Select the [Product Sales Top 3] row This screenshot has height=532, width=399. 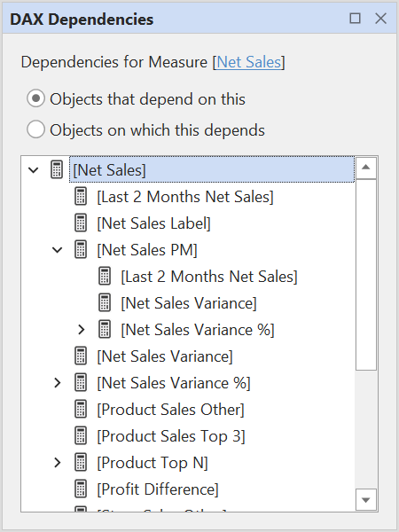171,436
